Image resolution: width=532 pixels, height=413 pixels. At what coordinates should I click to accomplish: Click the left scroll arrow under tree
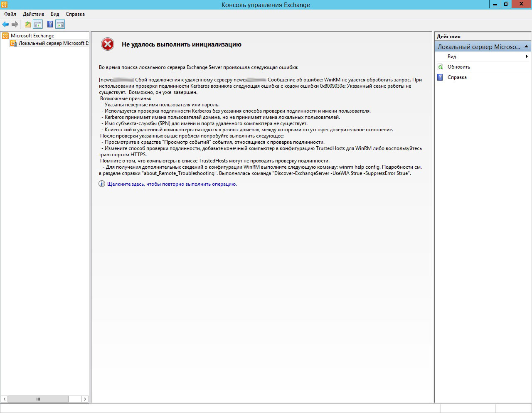pos(4,399)
